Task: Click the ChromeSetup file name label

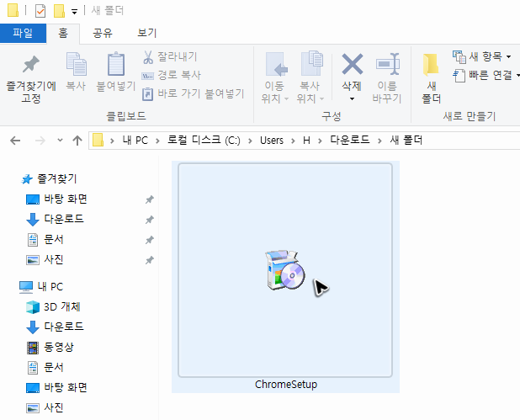Action: (x=286, y=385)
